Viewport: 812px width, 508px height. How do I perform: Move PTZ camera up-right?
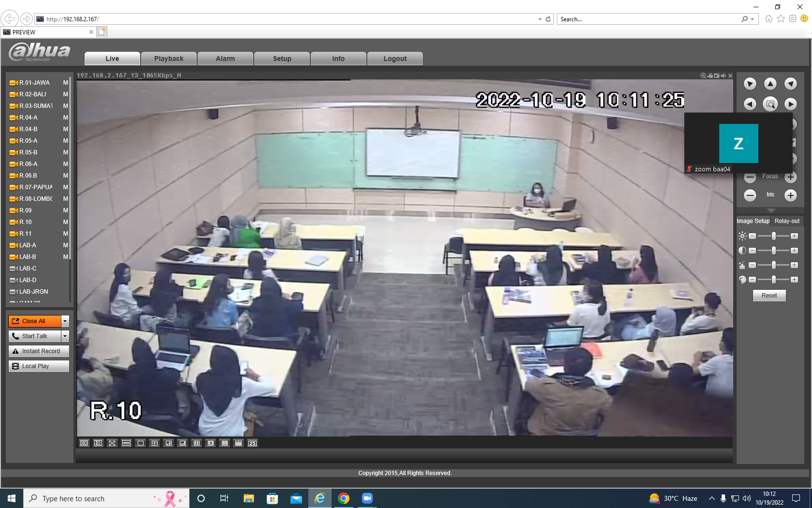[x=791, y=84]
